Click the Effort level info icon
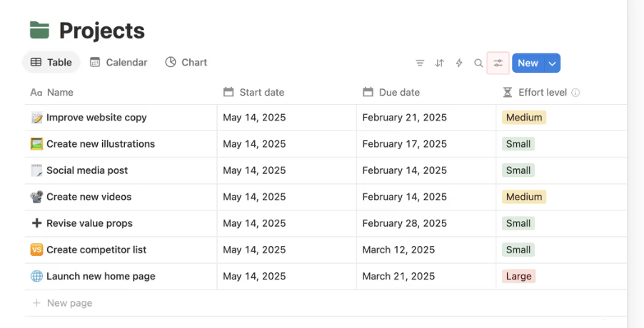 pos(575,93)
